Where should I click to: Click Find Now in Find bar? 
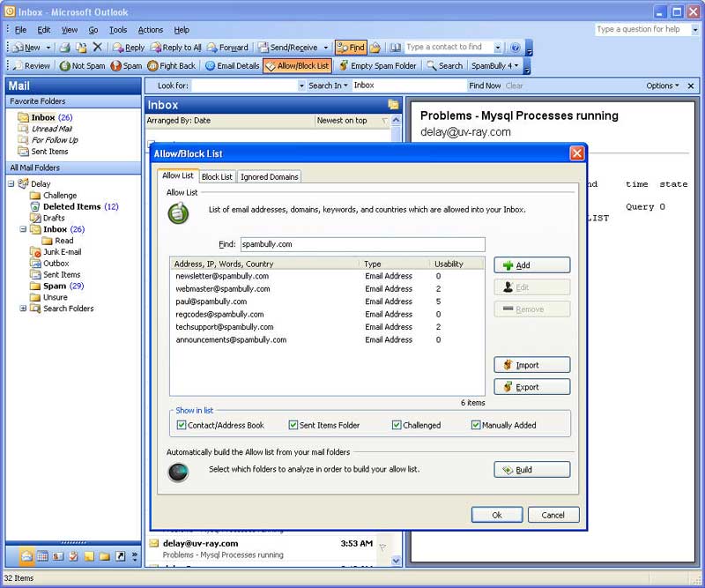click(x=484, y=86)
